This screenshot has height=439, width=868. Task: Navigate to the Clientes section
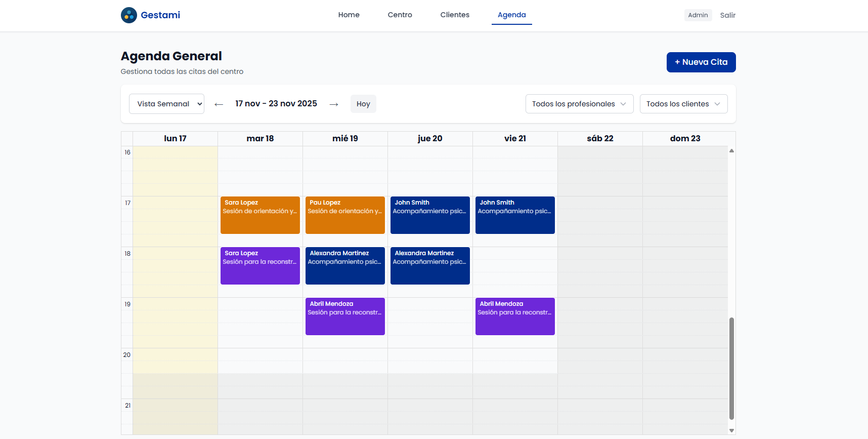pyautogui.click(x=455, y=15)
